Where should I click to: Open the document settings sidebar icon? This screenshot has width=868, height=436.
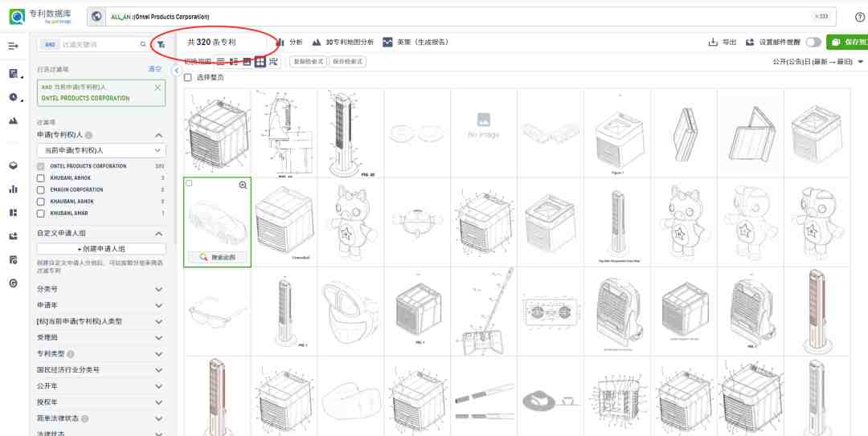coord(14,259)
